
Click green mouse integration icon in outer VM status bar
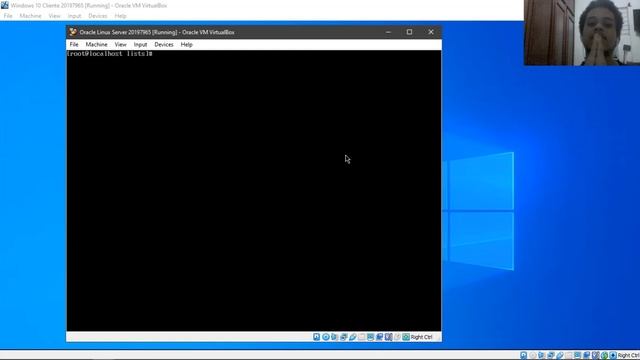coord(604,356)
